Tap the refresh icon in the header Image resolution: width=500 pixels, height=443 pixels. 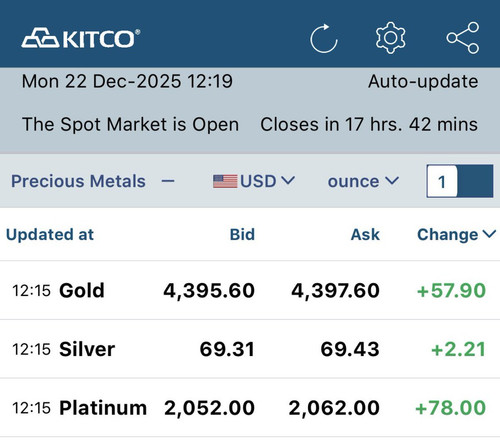tap(324, 38)
